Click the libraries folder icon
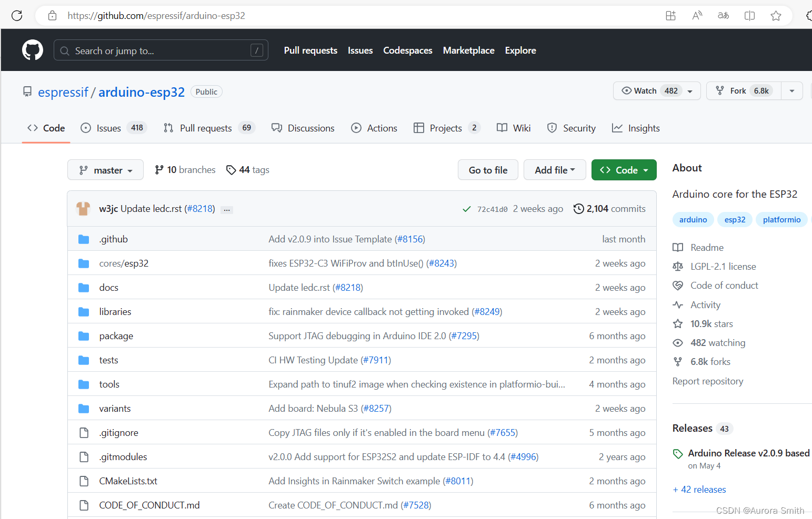The height and width of the screenshot is (519, 812). 84,312
